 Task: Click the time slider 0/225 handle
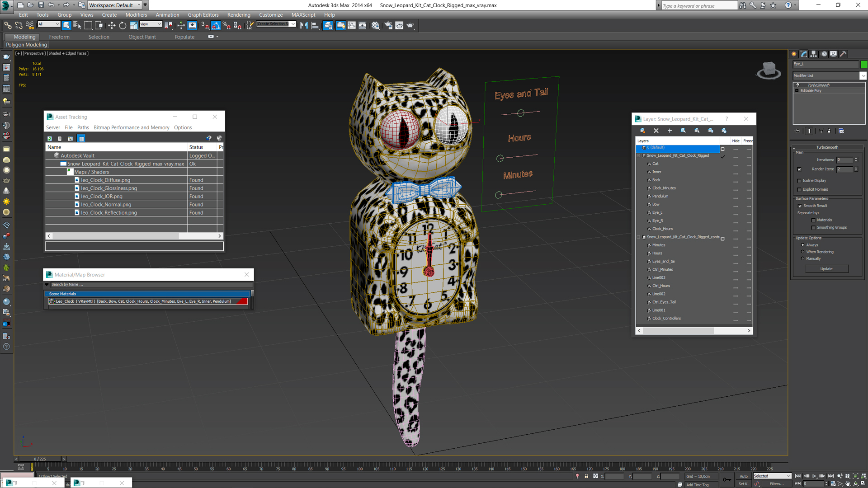pos(40,459)
